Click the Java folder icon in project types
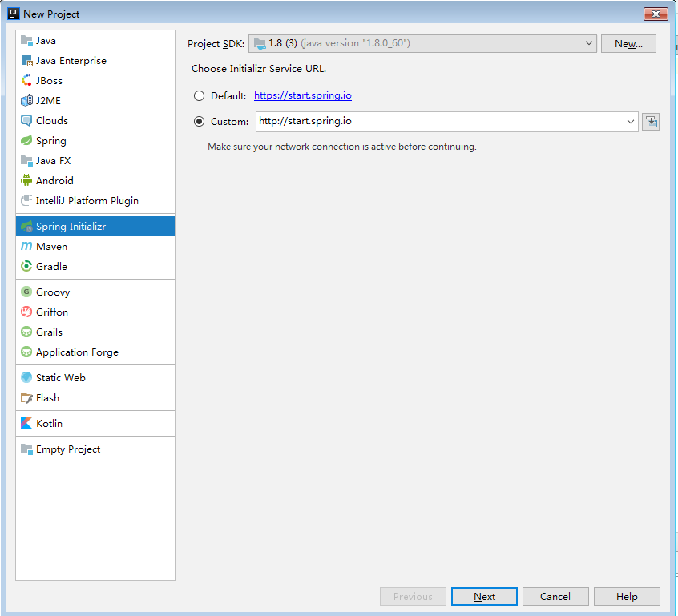The height and width of the screenshot is (616, 678). [26, 41]
